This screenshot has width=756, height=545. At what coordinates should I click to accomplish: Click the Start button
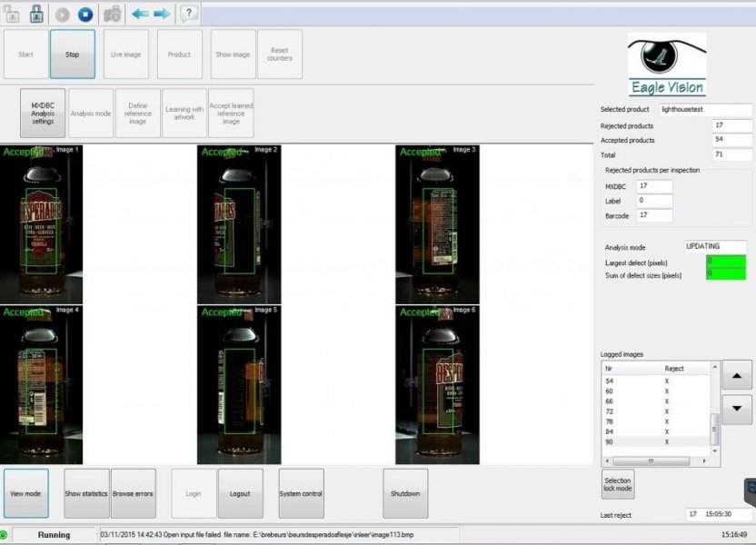tap(26, 54)
